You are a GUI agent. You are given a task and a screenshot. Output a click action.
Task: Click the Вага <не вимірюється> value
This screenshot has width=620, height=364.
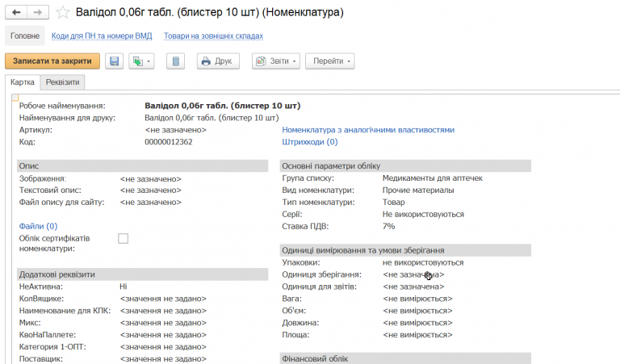[417, 299]
